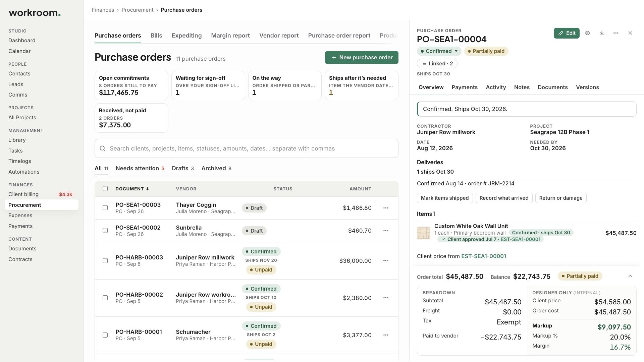
Task: Open row actions for PO-SEA1-00003
Action: (x=386, y=208)
